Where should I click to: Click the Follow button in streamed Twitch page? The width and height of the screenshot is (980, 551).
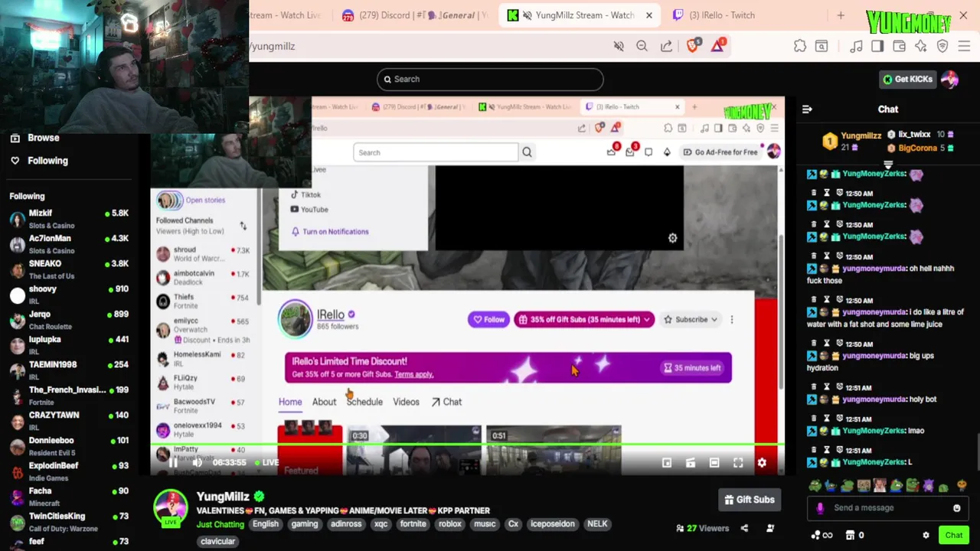488,320
